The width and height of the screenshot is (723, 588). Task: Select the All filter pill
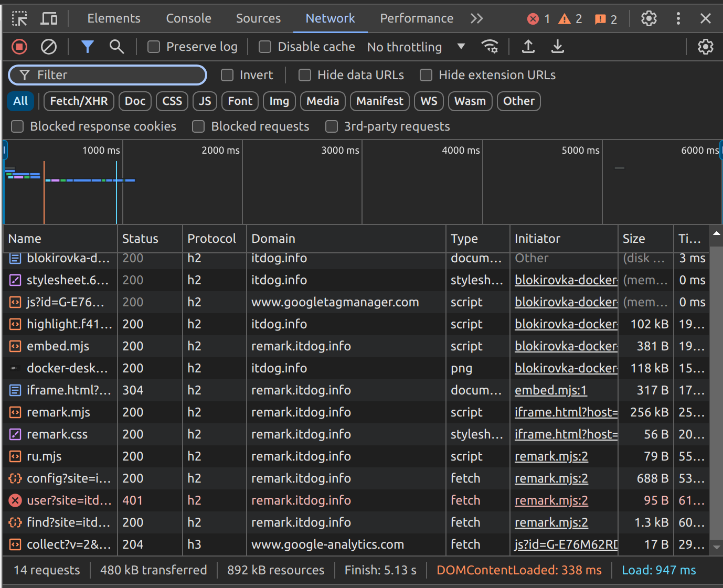[20, 101]
